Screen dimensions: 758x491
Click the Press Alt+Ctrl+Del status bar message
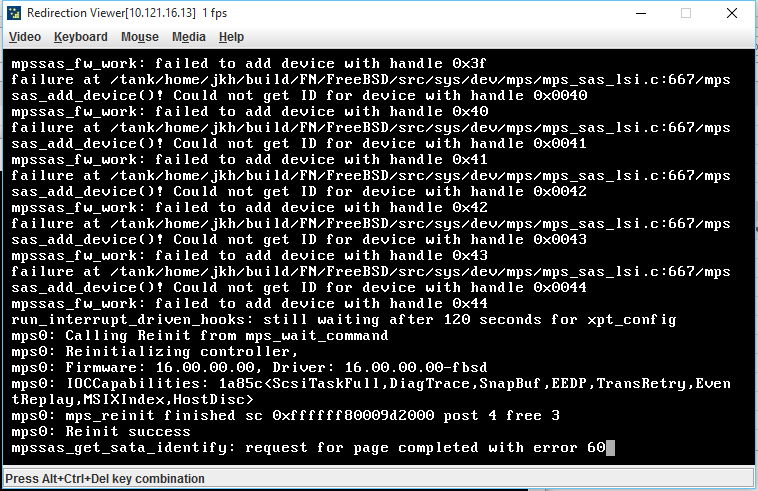pyautogui.click(x=105, y=479)
